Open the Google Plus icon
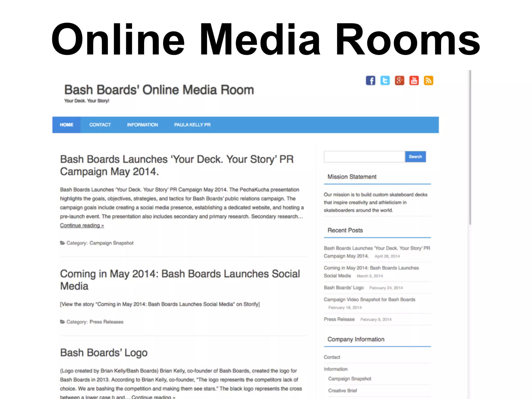The image size is (532, 399). 400,81
